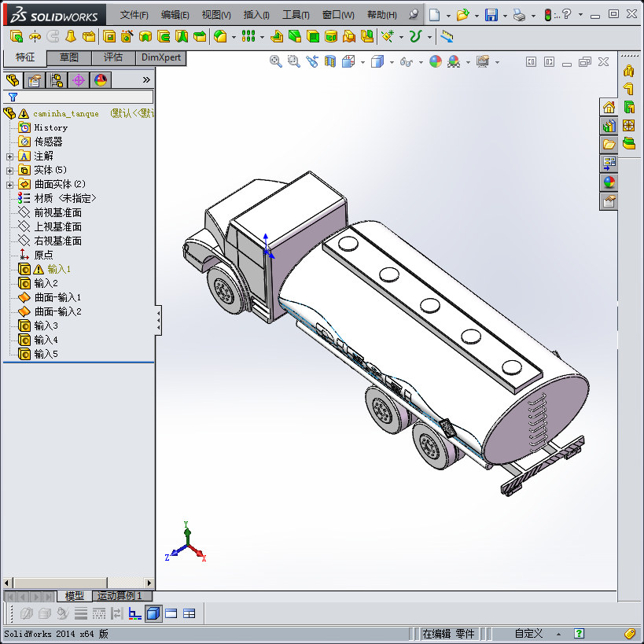Select the FeatureManager design tree tab icon
The width and height of the screenshot is (644, 644).
[13, 80]
